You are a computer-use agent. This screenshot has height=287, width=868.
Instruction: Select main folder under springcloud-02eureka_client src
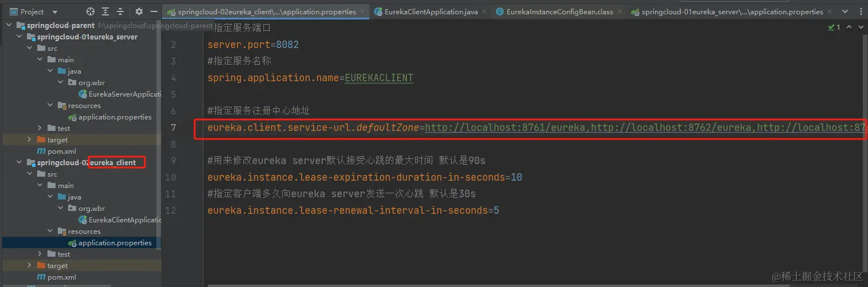click(x=65, y=186)
